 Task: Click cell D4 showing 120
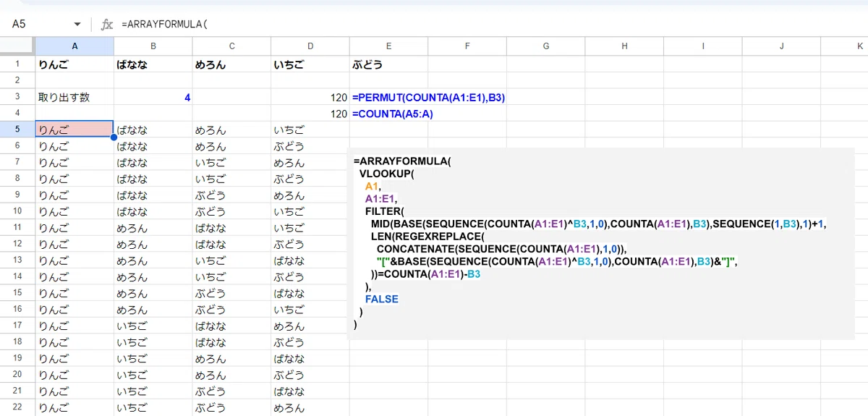[310, 114]
